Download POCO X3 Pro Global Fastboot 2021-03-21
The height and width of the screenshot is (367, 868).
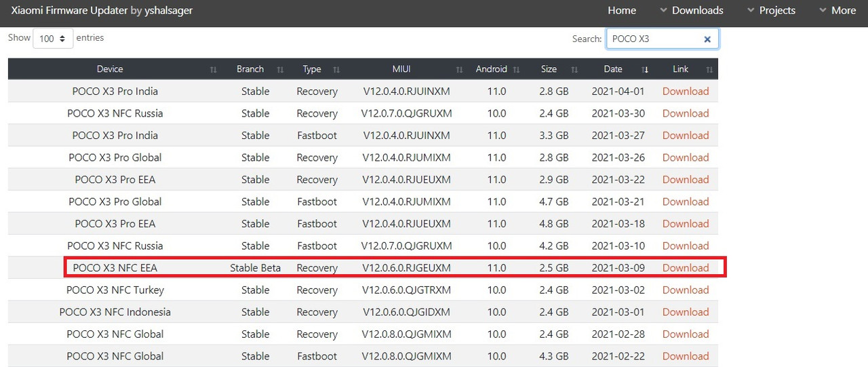(686, 201)
